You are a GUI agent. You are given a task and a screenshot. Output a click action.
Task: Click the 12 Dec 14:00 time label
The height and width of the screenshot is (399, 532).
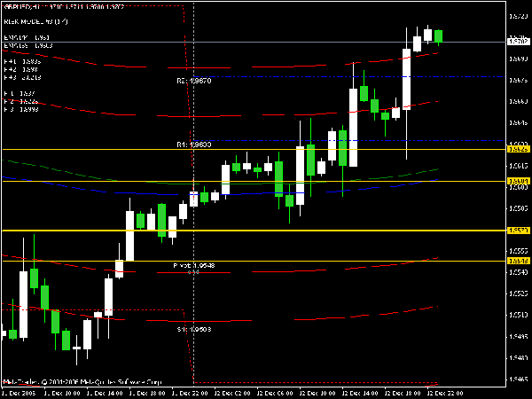pos(360,393)
